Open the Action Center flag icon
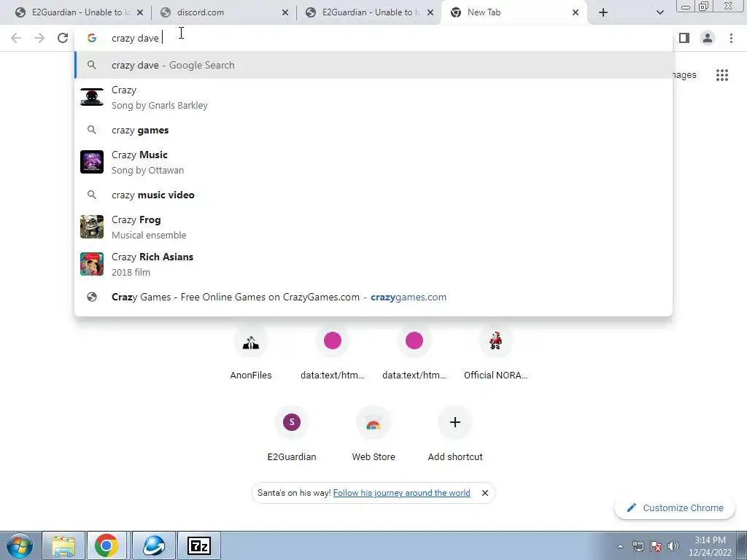747x560 pixels. [x=656, y=546]
